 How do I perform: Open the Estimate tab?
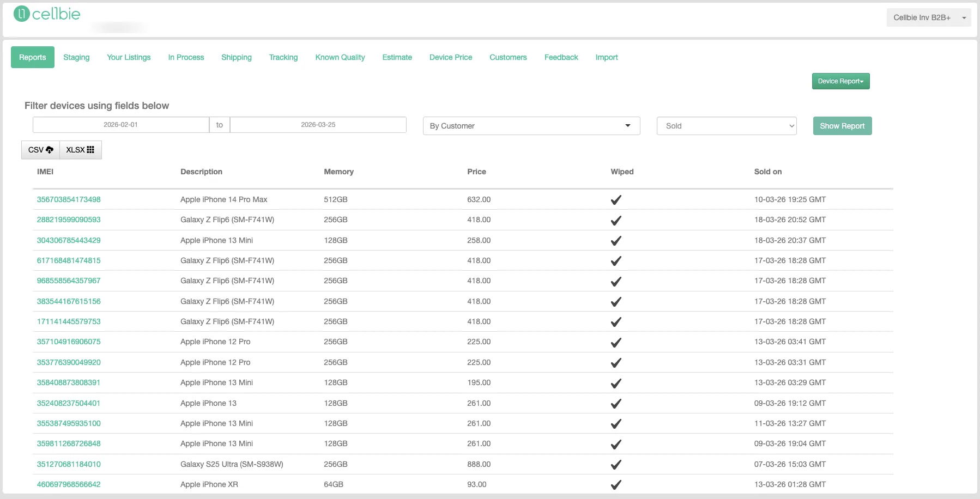(397, 57)
